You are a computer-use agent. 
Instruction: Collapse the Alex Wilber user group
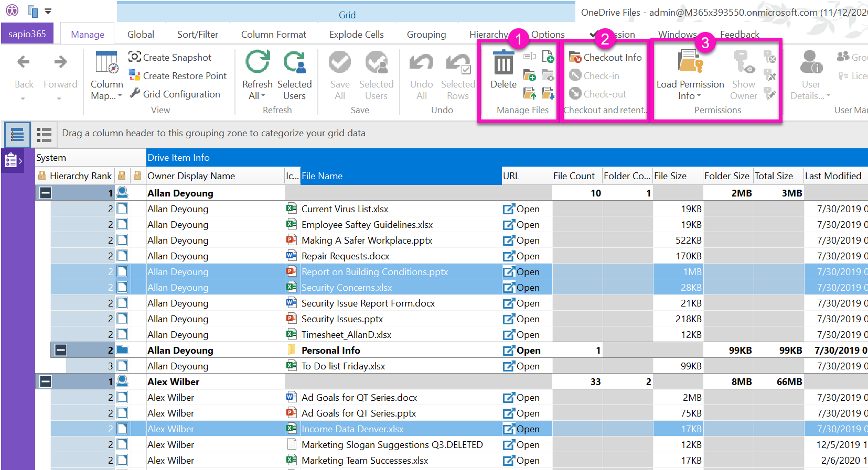tap(46, 381)
